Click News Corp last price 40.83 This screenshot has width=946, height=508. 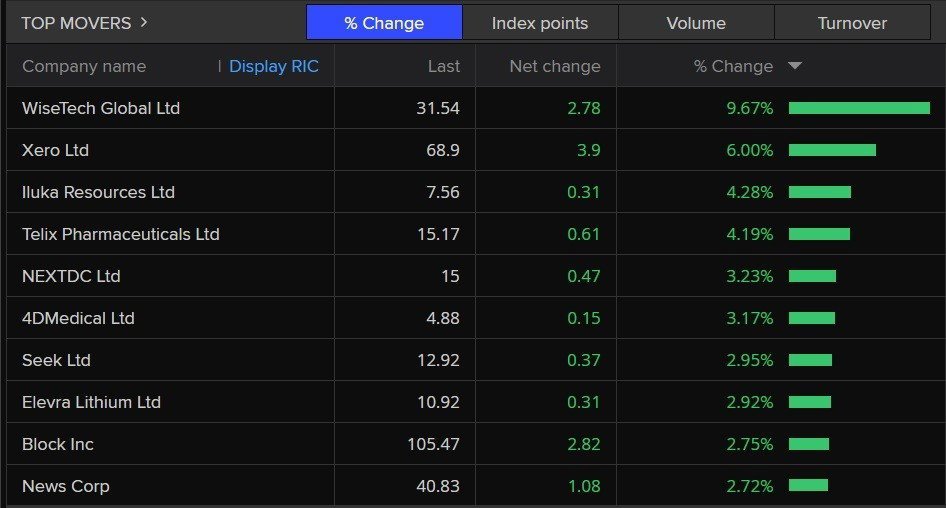438,486
